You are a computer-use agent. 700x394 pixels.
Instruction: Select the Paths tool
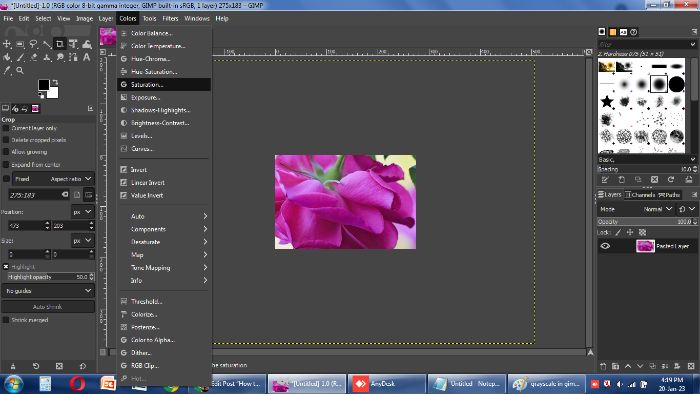point(73,57)
